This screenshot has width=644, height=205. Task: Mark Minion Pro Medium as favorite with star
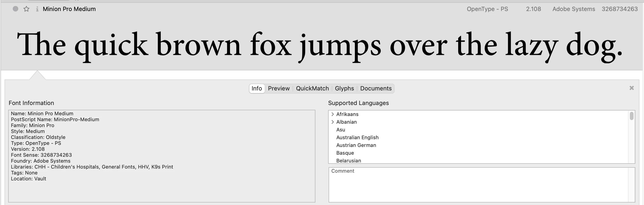(x=26, y=9)
